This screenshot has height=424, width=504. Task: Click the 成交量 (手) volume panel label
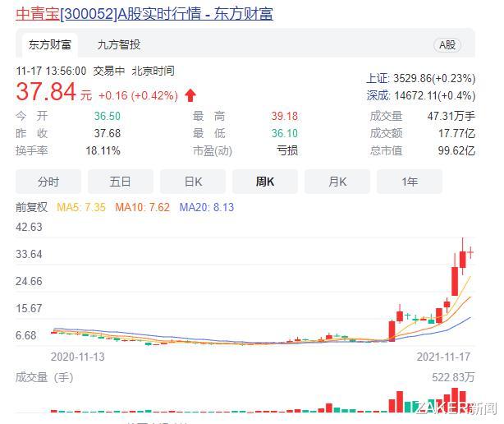pyautogui.click(x=44, y=377)
